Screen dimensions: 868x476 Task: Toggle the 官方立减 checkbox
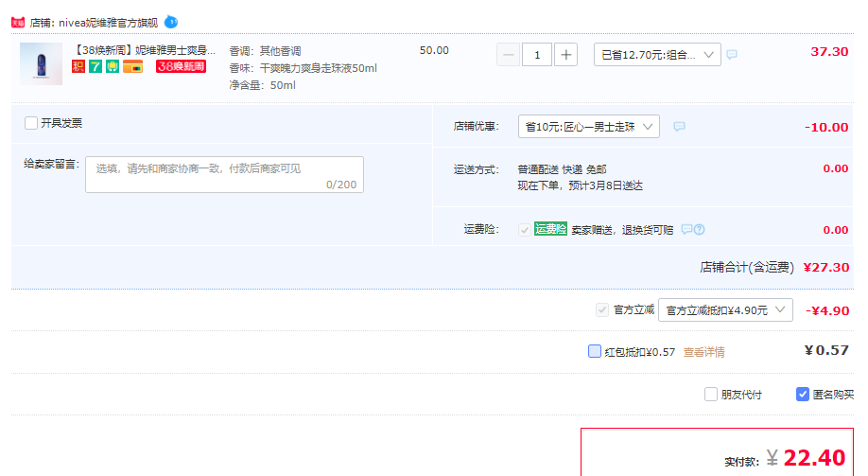pos(602,309)
